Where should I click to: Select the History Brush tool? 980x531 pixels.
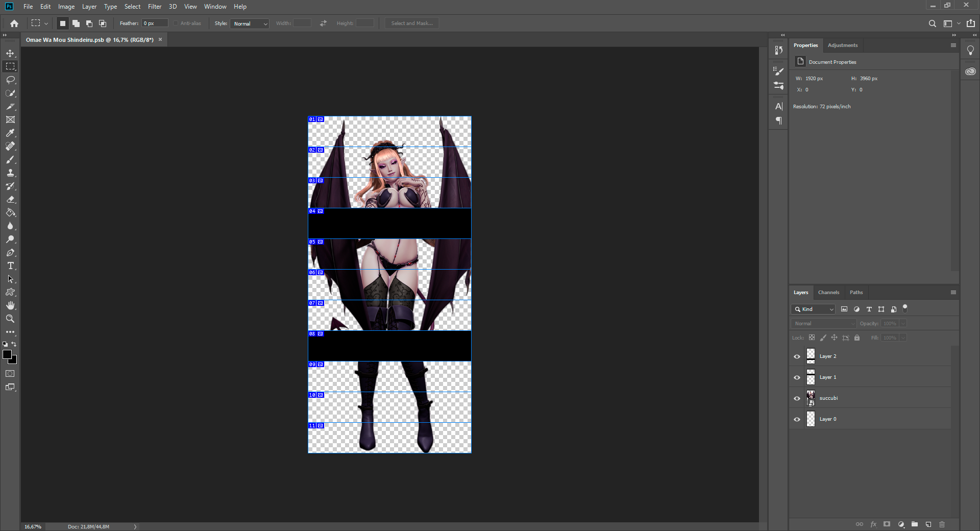10,186
